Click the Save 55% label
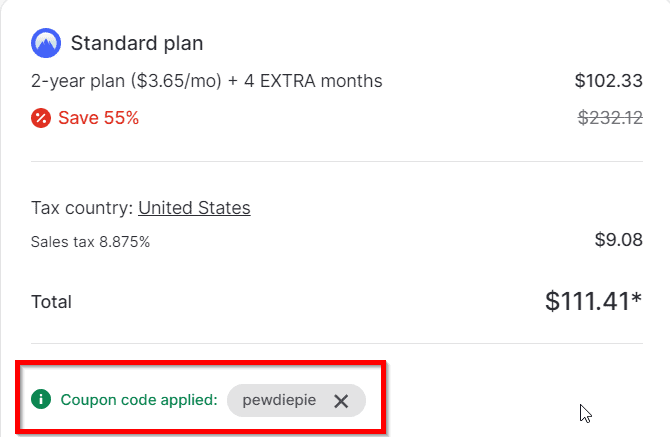Image resolution: width=670 pixels, height=437 pixels. [x=98, y=118]
